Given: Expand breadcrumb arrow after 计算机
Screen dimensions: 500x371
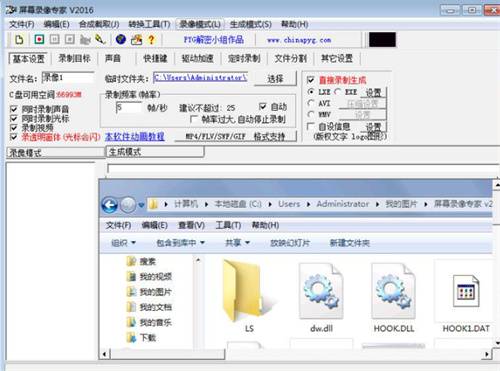Looking at the screenshot, I should [206, 204].
